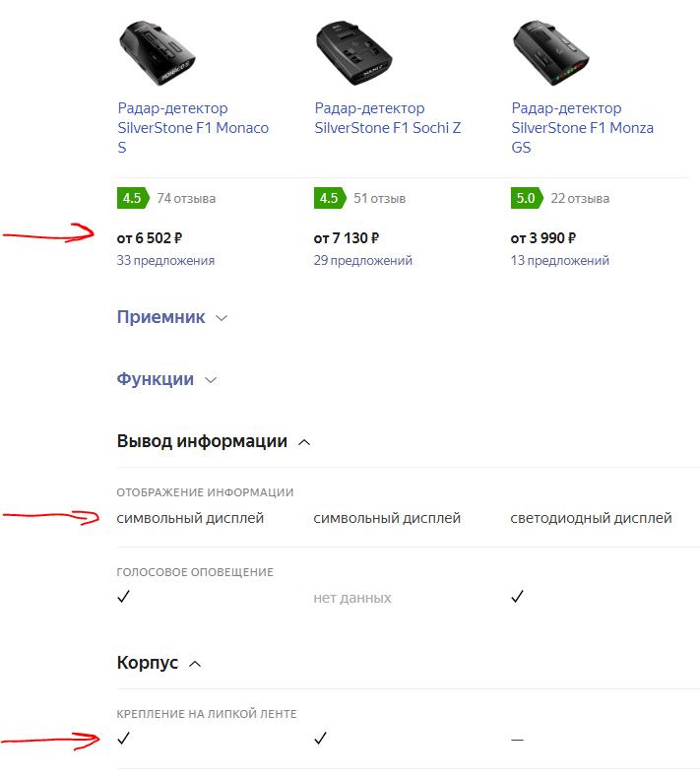Viewport: 700px width, 779px height.
Task: Open the 22 отзыва reviews link
Action: [580, 198]
